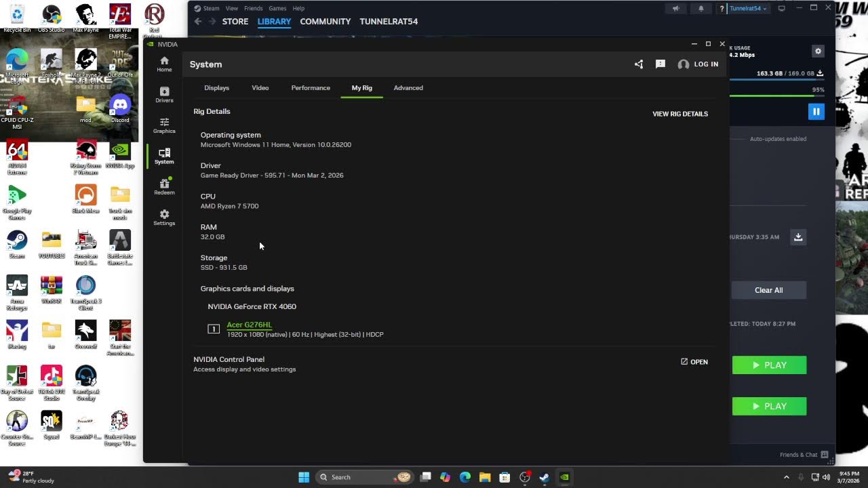Viewport: 868px width, 488px height.
Task: Click the upper green PLAY button
Action: point(769,365)
